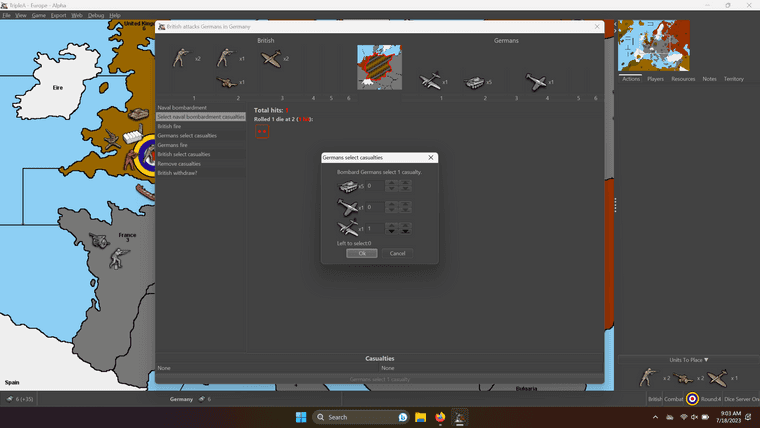760x428 pixels.
Task: Open the Game menu
Action: tap(38, 16)
